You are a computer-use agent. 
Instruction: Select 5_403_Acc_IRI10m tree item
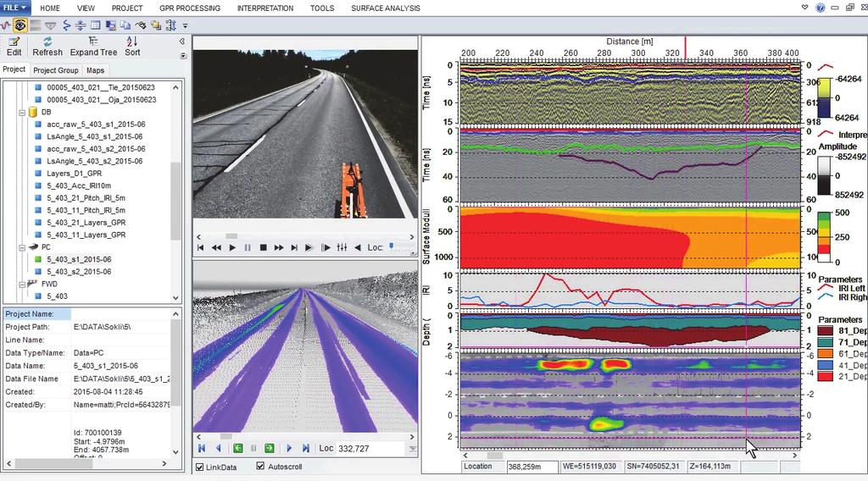(79, 185)
